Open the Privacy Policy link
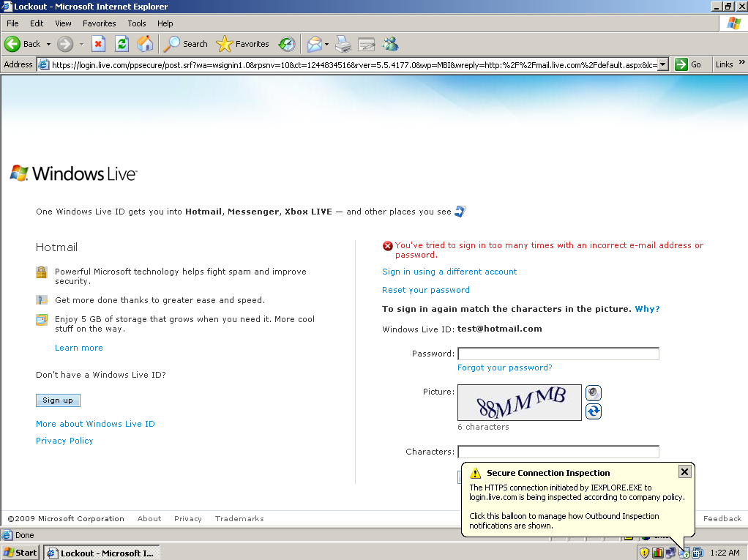Image resolution: width=748 pixels, height=560 pixels. (x=64, y=441)
